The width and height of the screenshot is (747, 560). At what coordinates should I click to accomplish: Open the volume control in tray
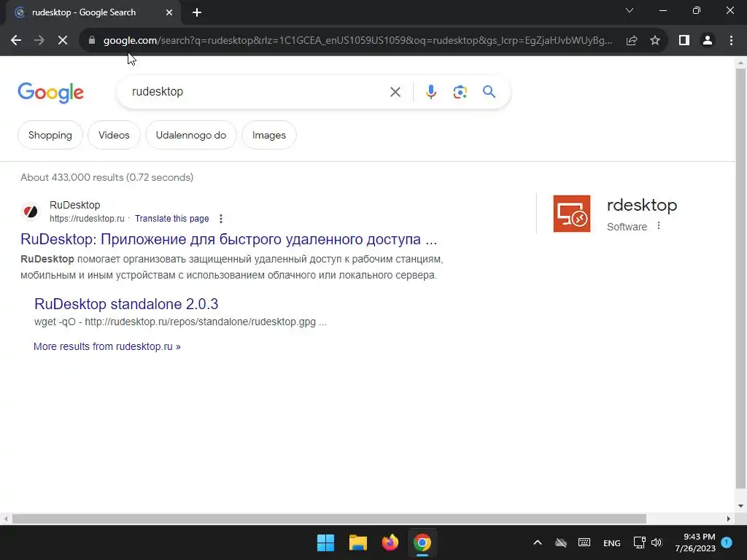[x=657, y=542]
